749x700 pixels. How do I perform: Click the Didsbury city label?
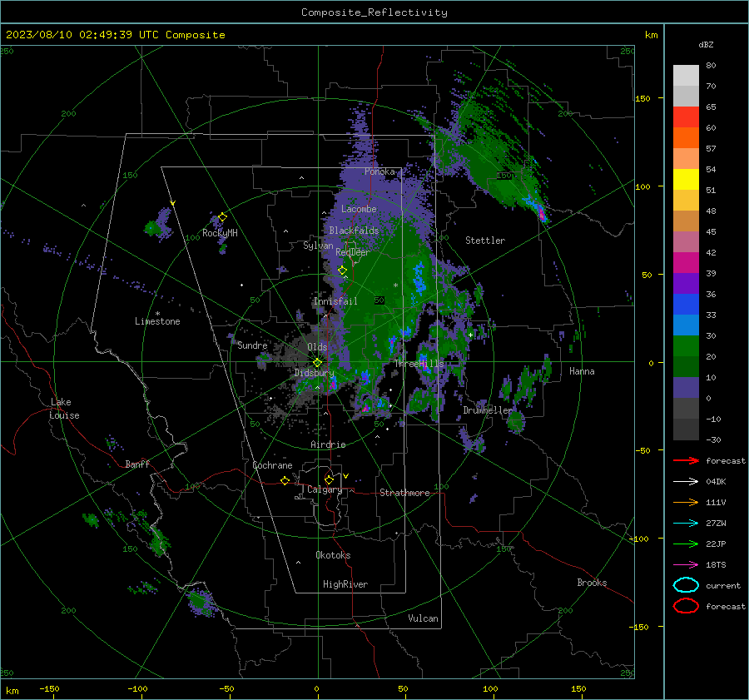(314, 373)
